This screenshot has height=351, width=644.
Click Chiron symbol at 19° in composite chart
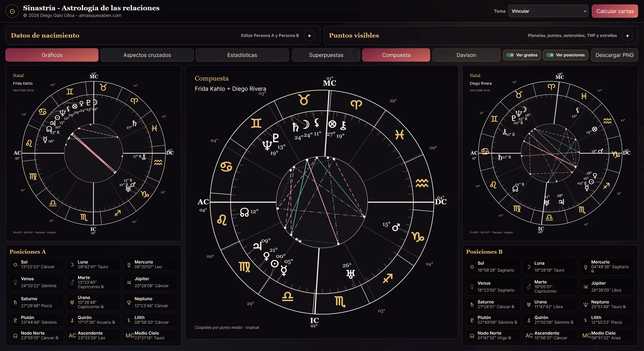click(x=343, y=126)
